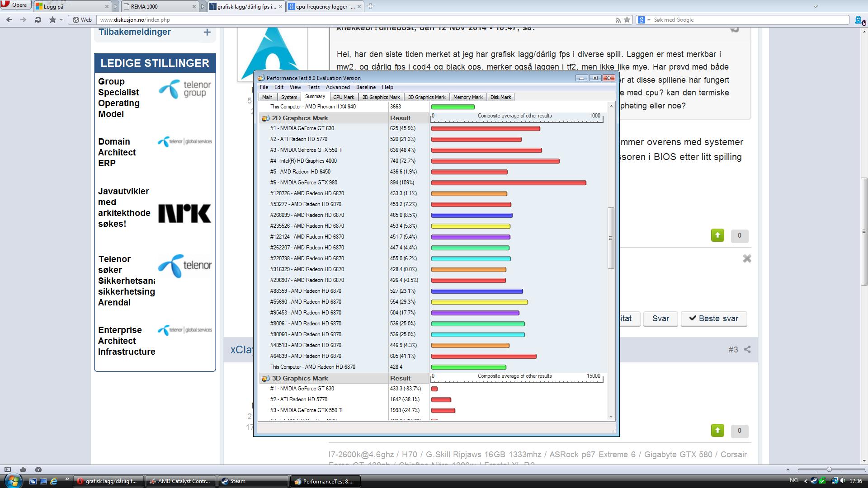
Task: Open the Windows Start menu orb
Action: (13, 480)
